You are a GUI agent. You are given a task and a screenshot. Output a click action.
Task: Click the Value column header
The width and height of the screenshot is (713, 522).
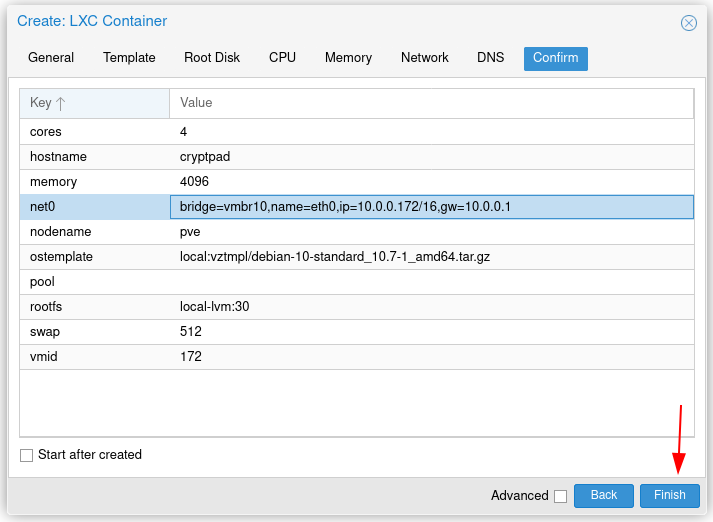[x=432, y=103]
